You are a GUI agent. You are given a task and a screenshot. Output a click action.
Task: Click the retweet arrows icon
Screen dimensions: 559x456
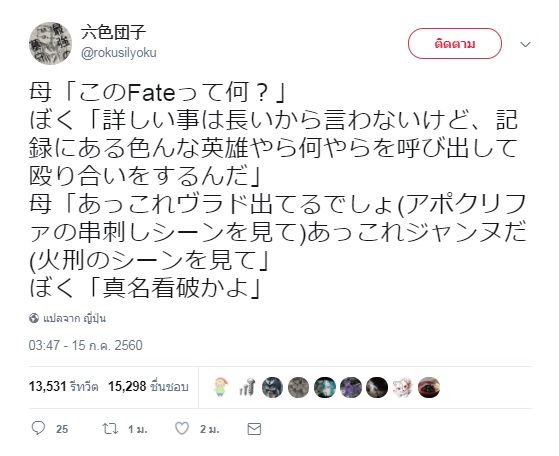[110, 429]
